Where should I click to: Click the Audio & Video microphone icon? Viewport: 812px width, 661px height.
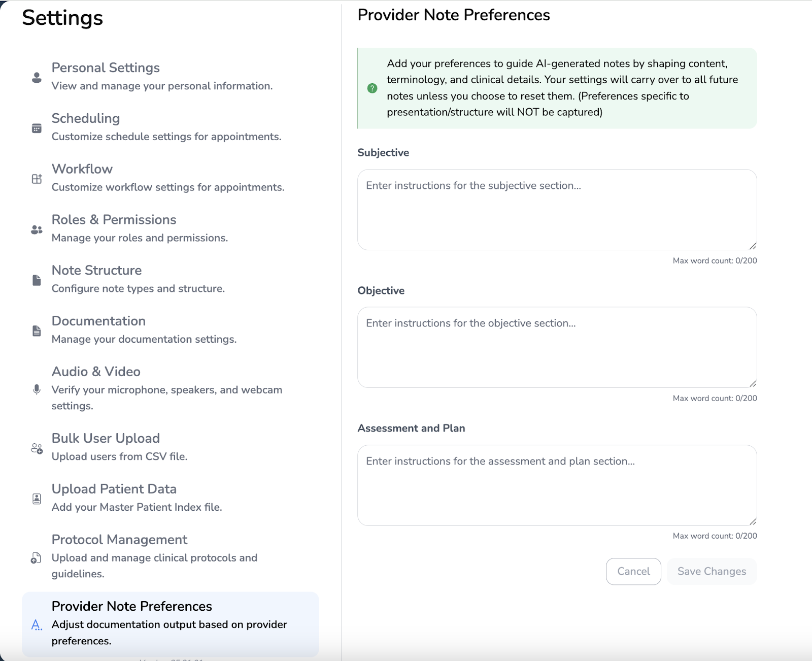tap(37, 389)
